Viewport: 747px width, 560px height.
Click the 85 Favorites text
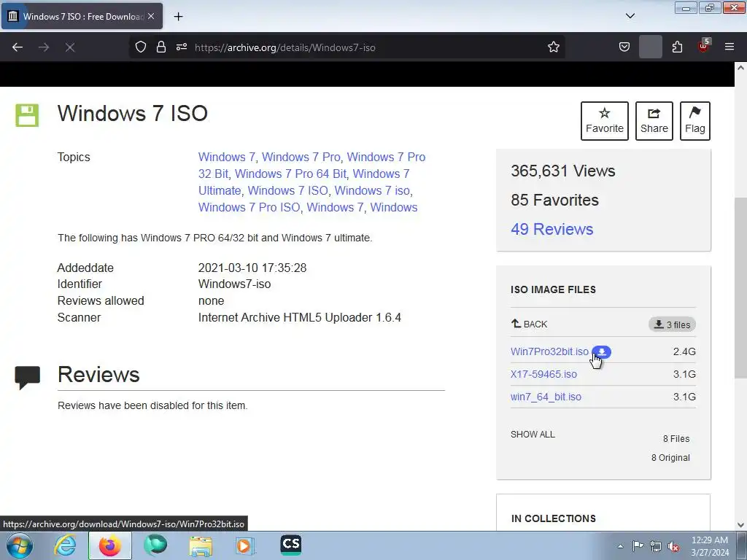(x=554, y=200)
